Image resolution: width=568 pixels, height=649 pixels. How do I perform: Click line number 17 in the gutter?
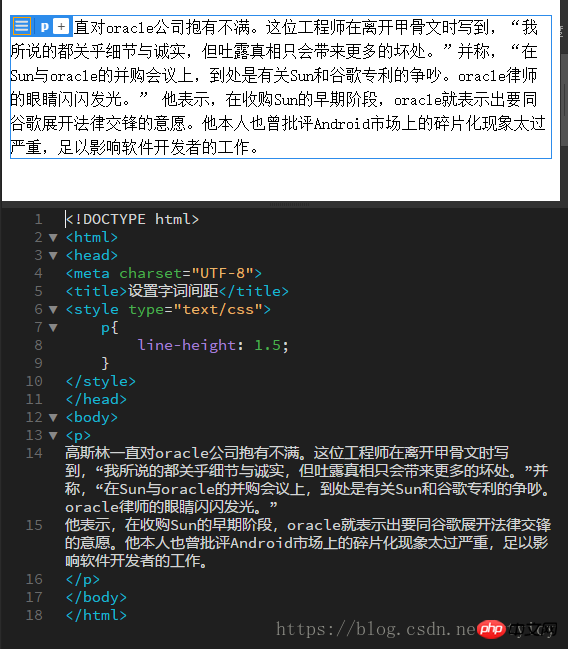tap(34, 597)
